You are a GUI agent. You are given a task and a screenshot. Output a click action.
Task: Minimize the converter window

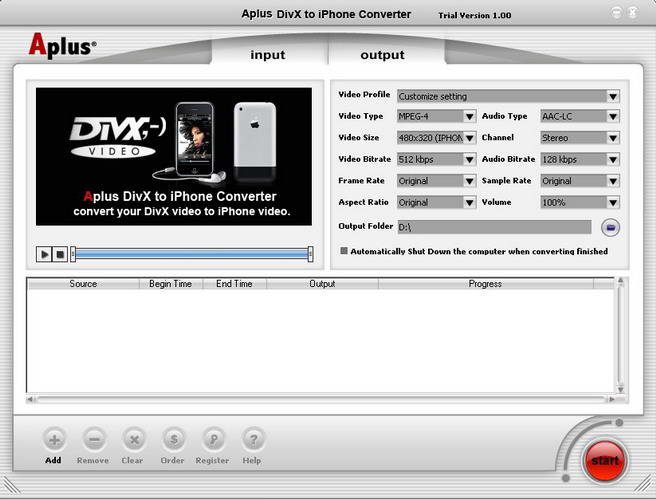tap(617, 13)
